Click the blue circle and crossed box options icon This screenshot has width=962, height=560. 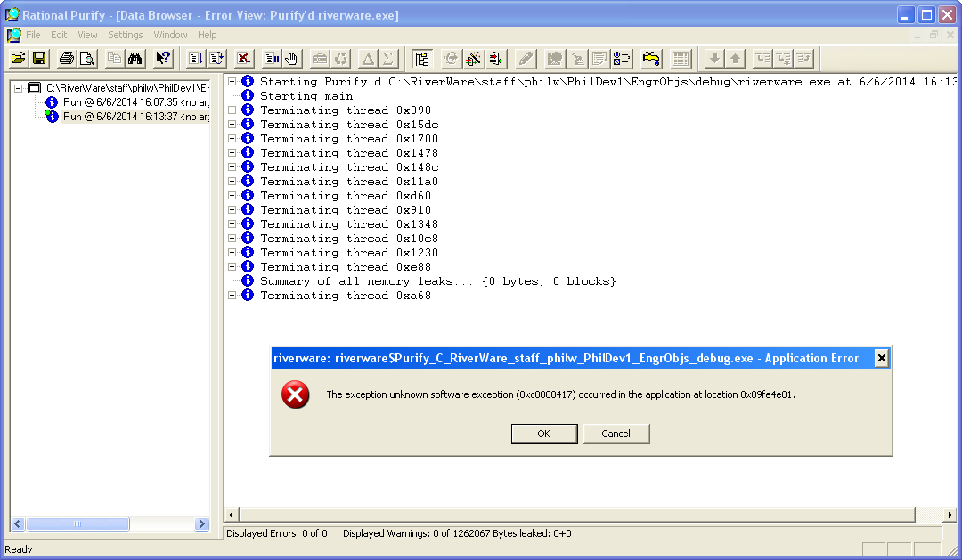pyautogui.click(x=622, y=58)
